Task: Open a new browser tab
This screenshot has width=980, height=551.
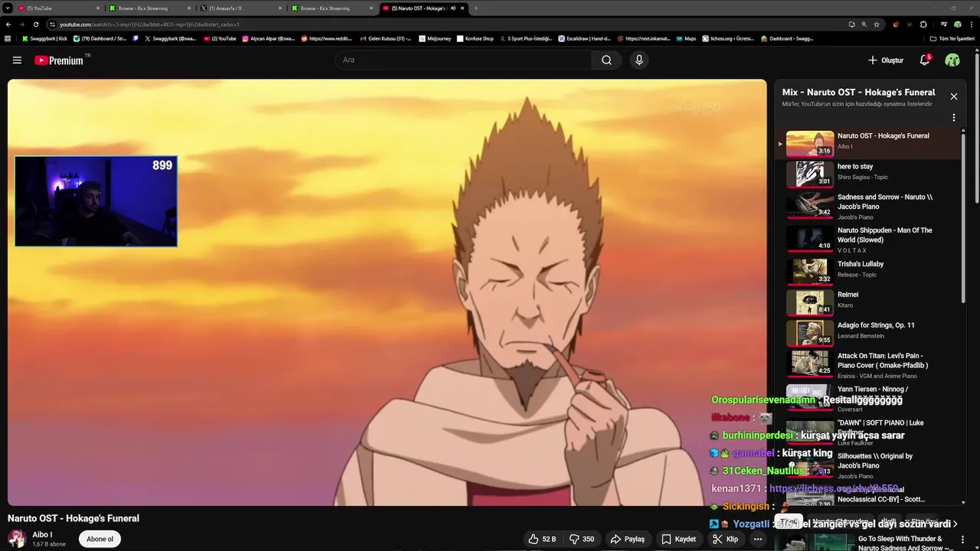Action: [475, 8]
